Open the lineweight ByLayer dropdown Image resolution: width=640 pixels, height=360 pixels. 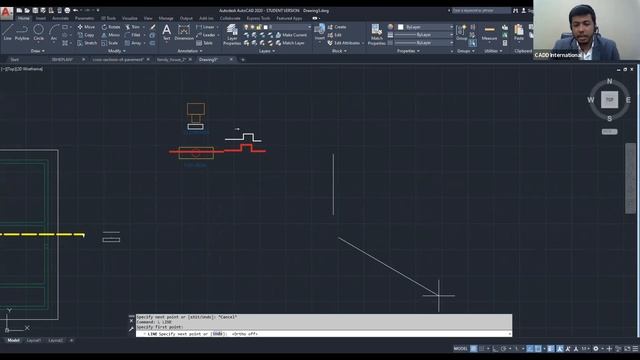423,35
